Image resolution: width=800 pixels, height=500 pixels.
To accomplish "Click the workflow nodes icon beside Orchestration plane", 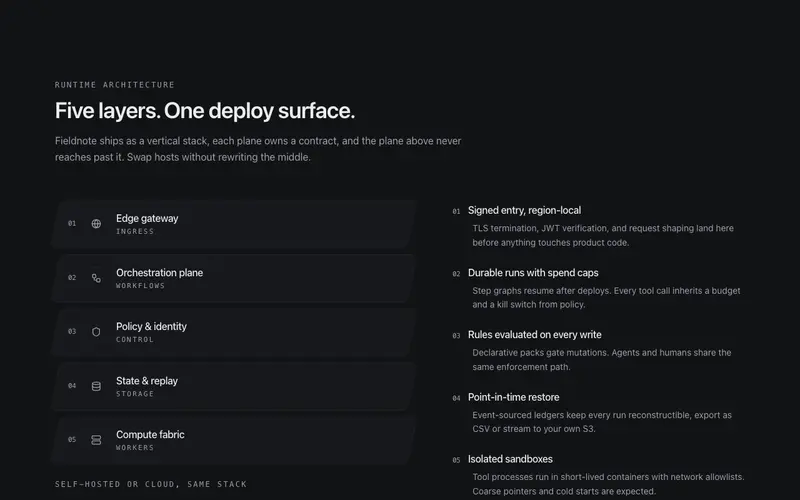I will [x=96, y=278].
